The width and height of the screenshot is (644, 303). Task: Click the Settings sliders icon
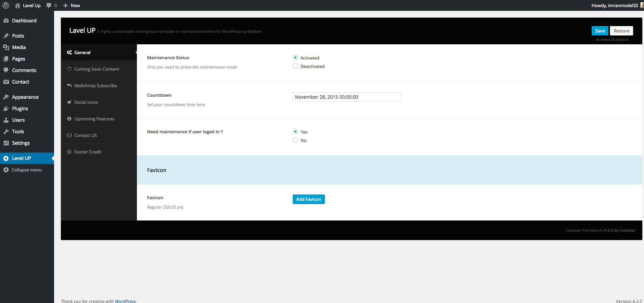pos(6,143)
